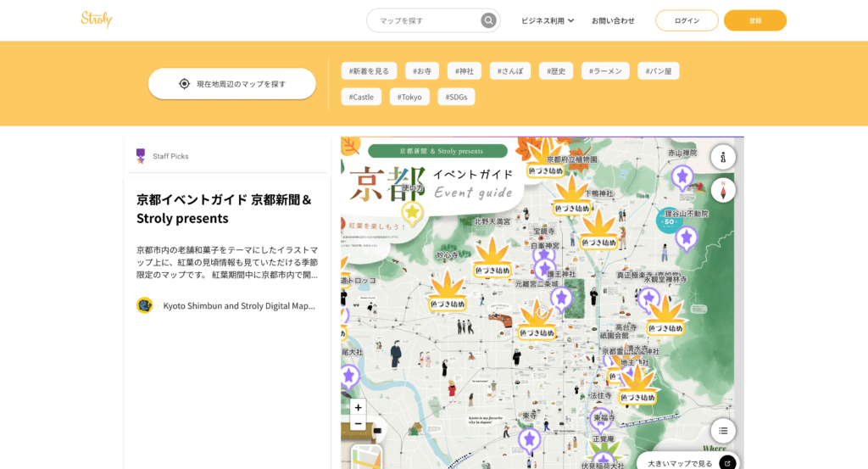Zoom out with the minus button

[359, 423]
